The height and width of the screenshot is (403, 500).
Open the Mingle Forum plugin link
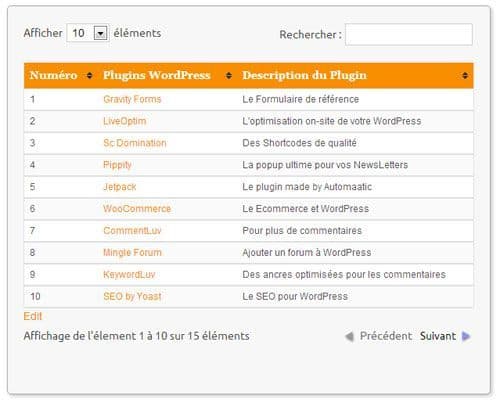tap(132, 253)
